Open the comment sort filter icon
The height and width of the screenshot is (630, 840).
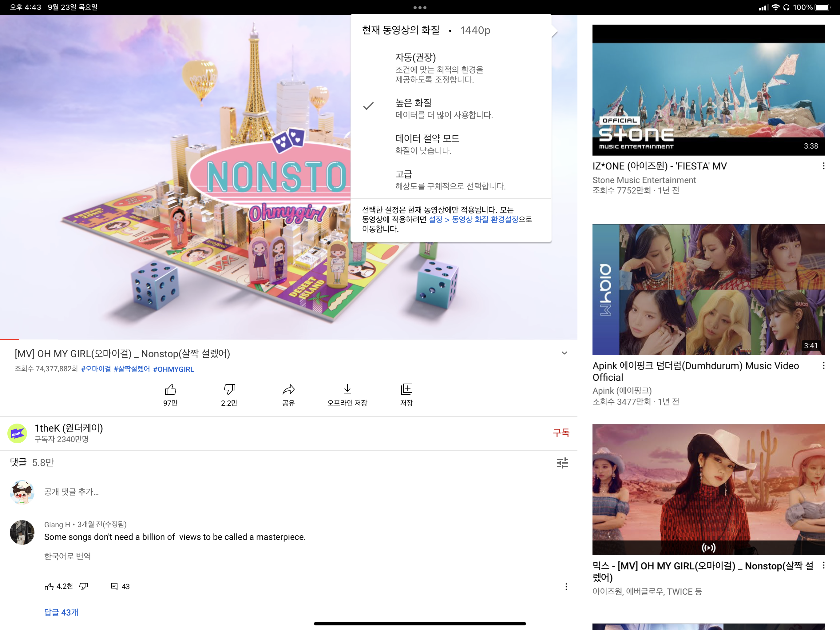tap(562, 463)
